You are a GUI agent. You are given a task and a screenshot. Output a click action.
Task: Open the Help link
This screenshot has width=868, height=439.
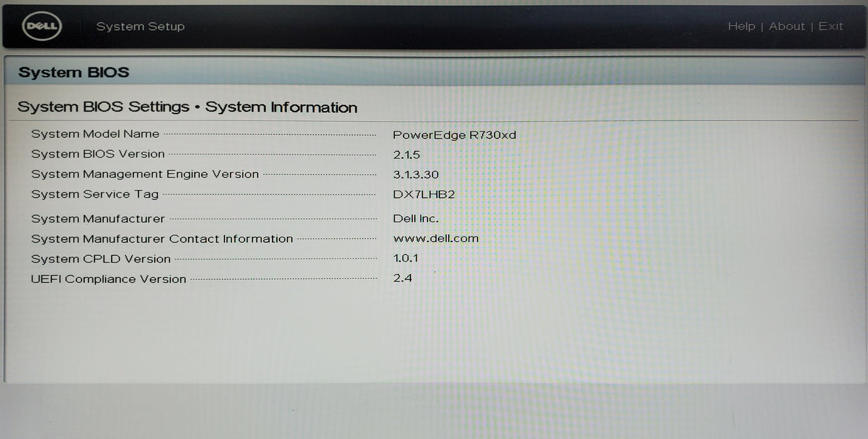click(x=741, y=26)
